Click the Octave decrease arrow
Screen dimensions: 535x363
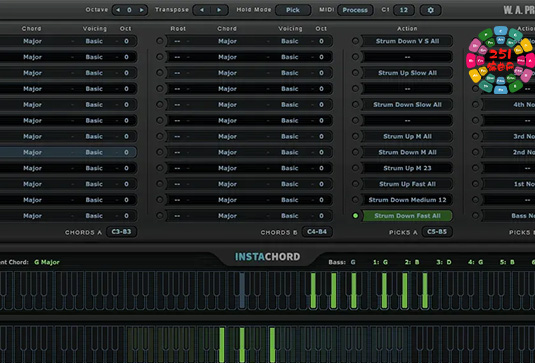(x=118, y=10)
